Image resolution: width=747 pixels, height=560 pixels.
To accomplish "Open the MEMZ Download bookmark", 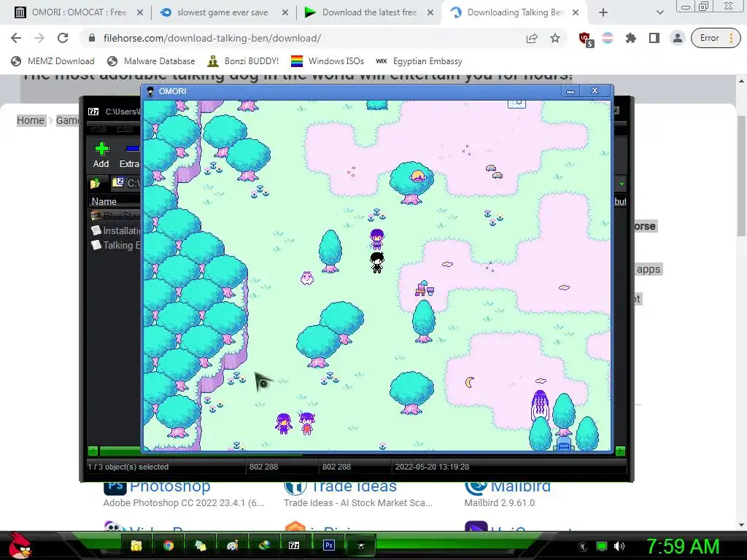I will pos(53,61).
